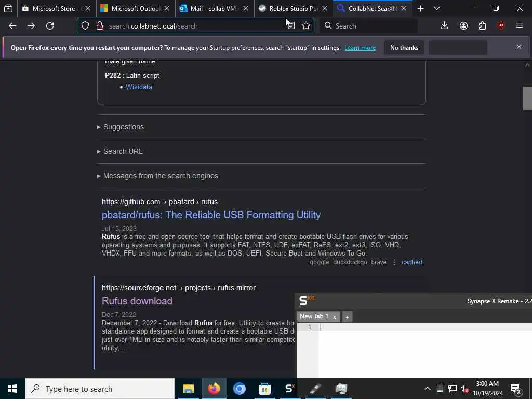Image resolution: width=532 pixels, height=399 pixels.
Task: Click the Synapse X script editor line 1
Action: click(426, 327)
